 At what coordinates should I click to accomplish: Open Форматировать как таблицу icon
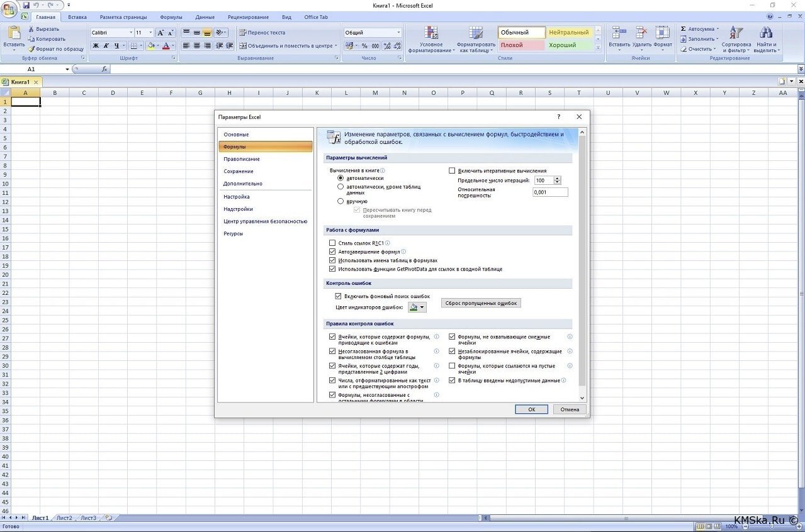coord(476,33)
